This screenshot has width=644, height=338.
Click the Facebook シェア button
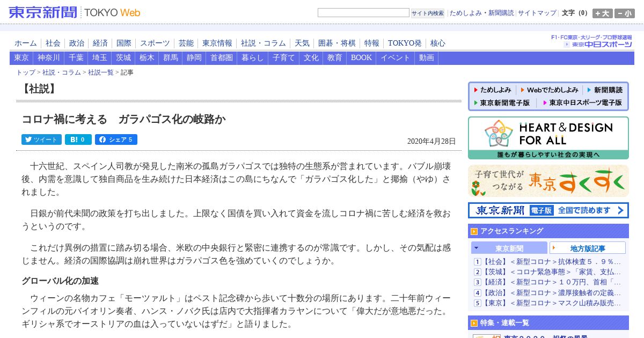116,139
